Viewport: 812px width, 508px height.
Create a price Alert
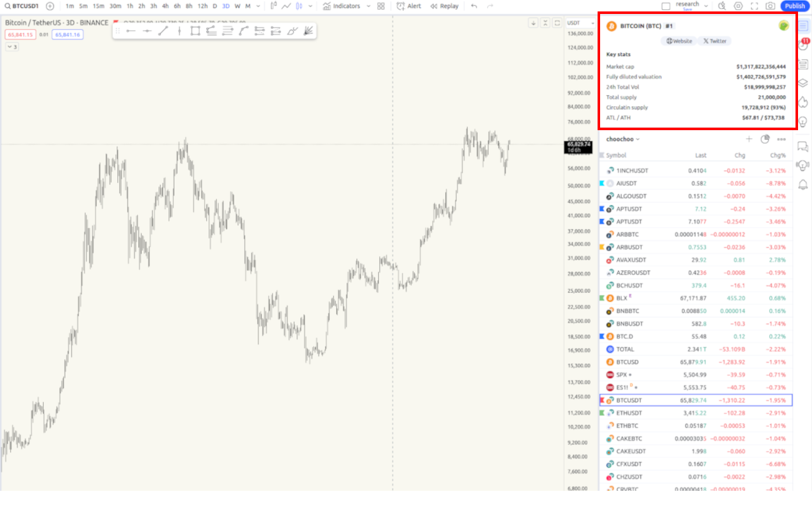[x=409, y=6]
